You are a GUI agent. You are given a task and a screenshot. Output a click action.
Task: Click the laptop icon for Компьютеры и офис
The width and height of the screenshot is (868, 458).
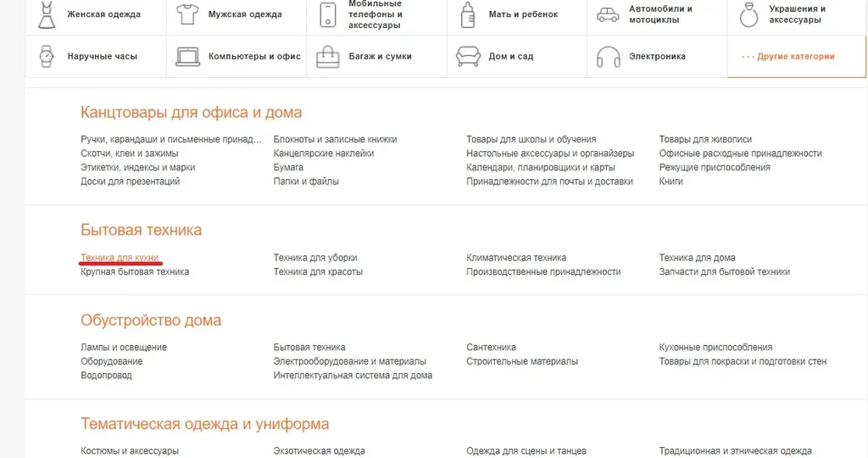[x=187, y=57]
